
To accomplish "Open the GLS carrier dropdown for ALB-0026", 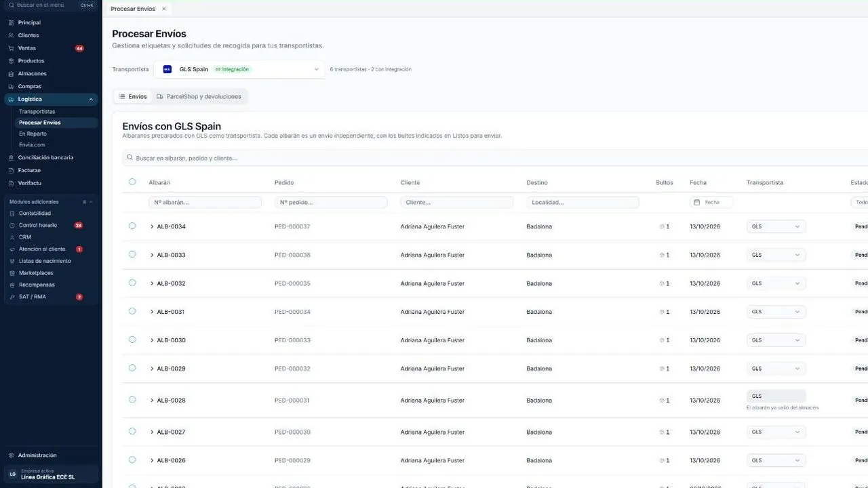I will (776, 460).
